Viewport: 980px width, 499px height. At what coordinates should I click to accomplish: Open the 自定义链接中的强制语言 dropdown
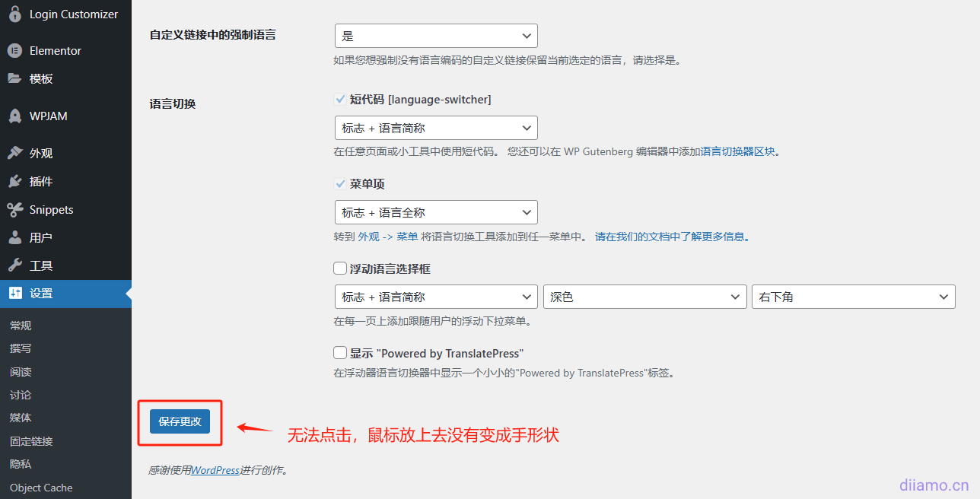click(x=436, y=36)
